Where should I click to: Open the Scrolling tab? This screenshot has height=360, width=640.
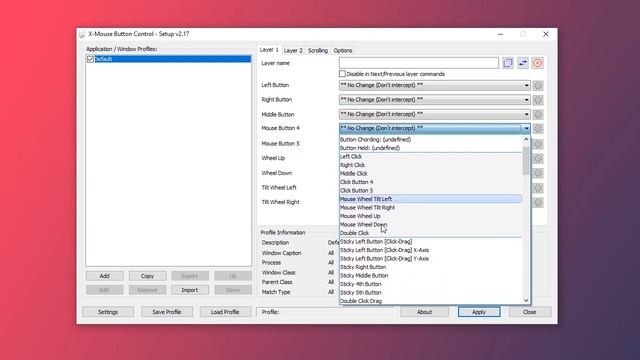coord(318,51)
